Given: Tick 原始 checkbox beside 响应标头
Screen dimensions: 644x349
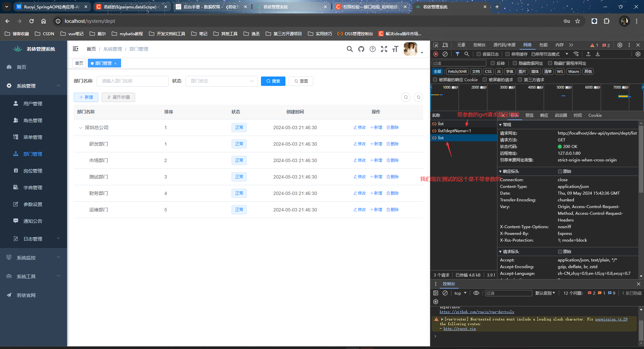Looking at the screenshot, I should [x=560, y=171].
